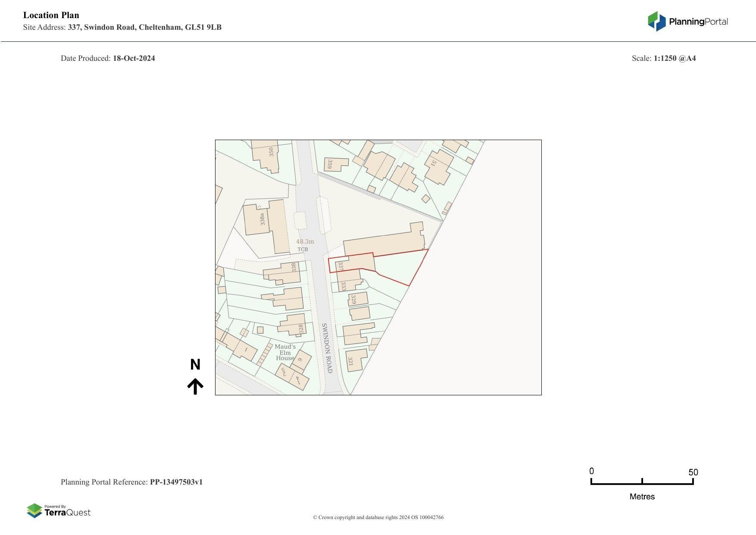This screenshot has height=535, width=756.
Task: Click the SWINDON ROAD street label
Action: [327, 348]
